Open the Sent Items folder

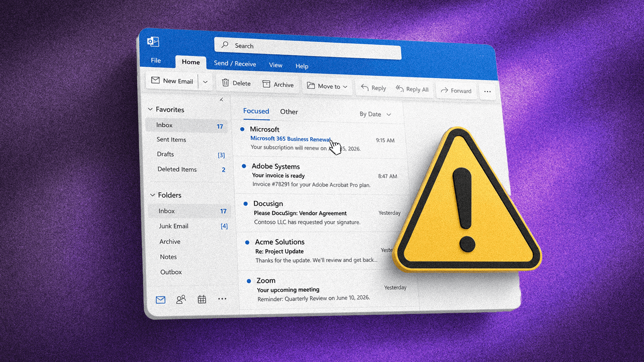[171, 140]
